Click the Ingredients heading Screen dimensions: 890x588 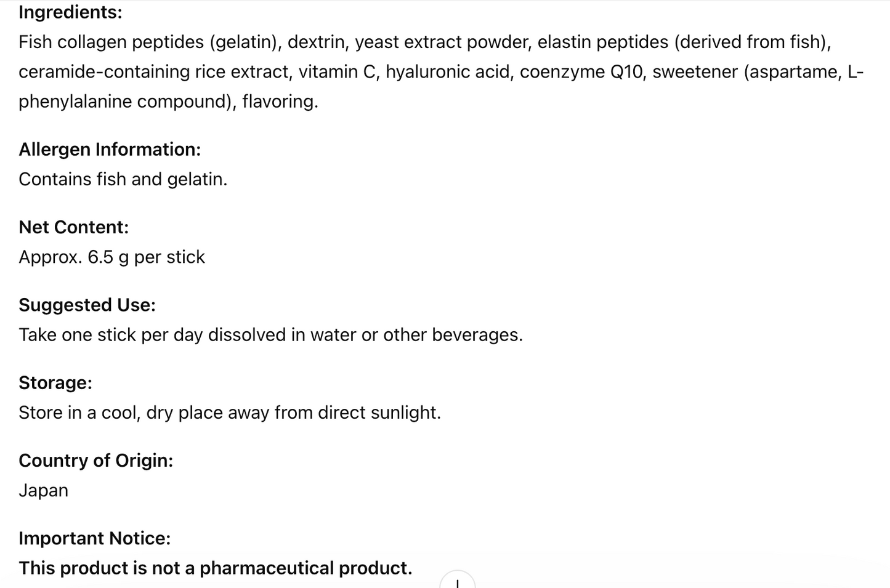[x=70, y=12]
